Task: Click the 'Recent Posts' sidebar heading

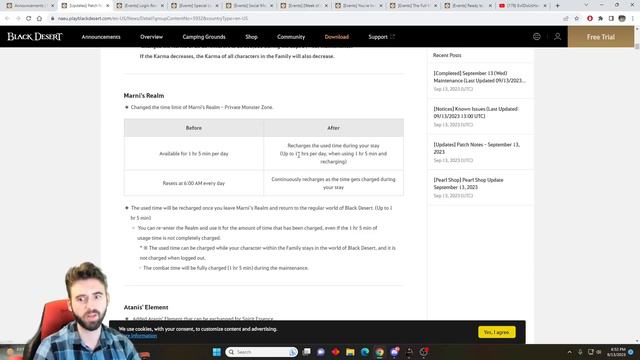Action: click(x=447, y=55)
